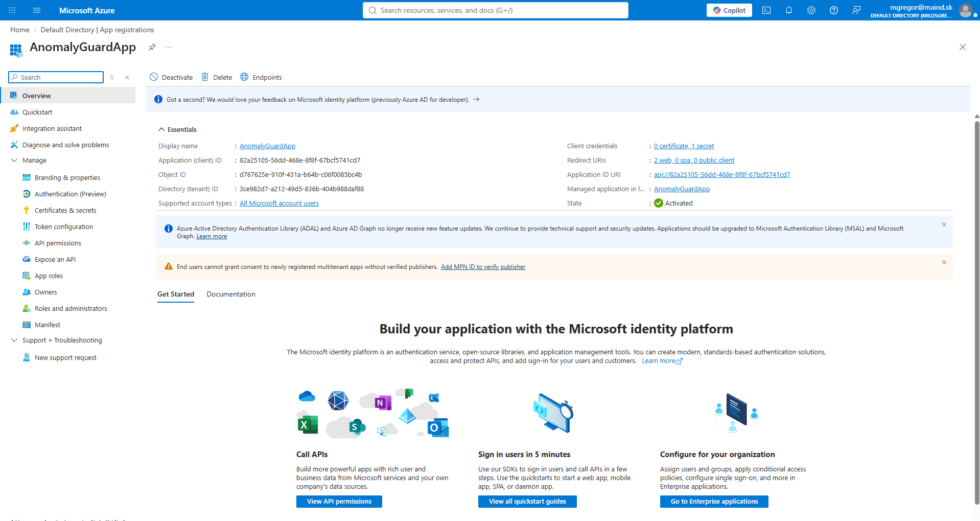Click Go to Enterprise applications button
The width and height of the screenshot is (980, 521).
pyautogui.click(x=714, y=502)
